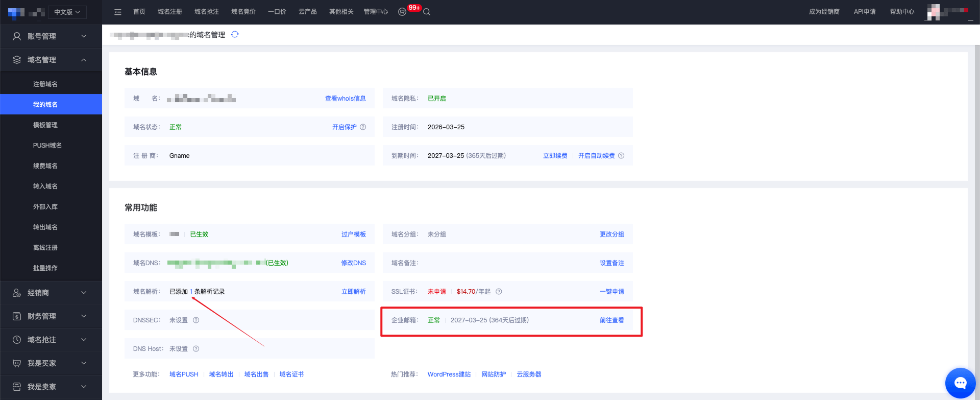Open the 中文版 language dropdown

(x=67, y=12)
